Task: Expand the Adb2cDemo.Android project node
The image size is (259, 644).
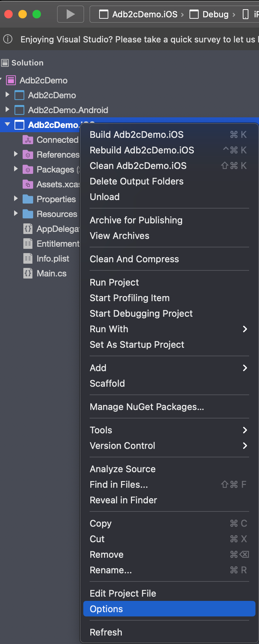Action: (7, 110)
